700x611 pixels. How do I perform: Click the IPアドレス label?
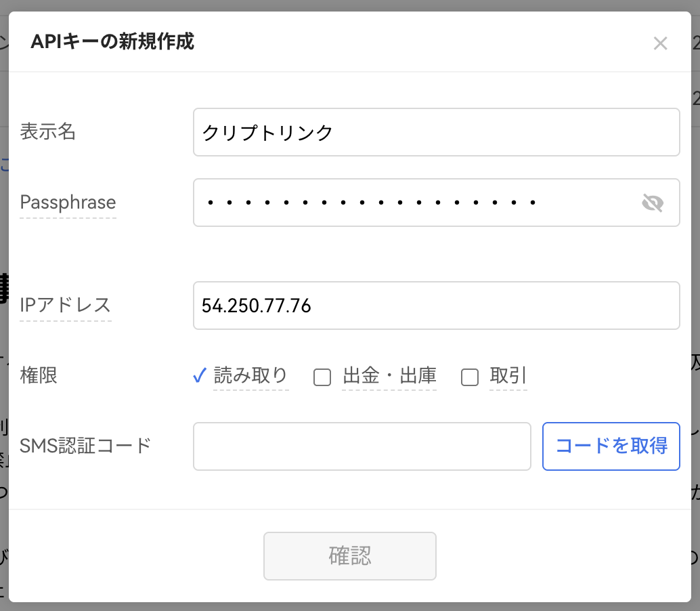point(65,305)
